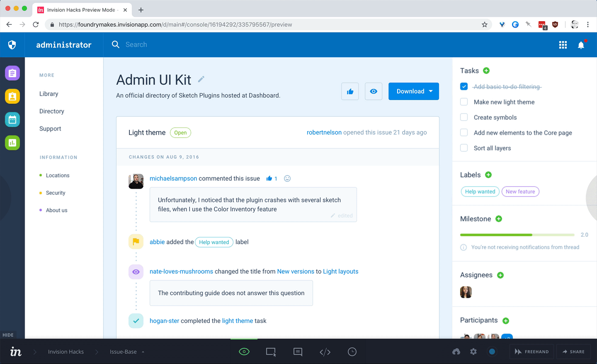This screenshot has height=364, width=597.
Task: Click the 'New feature' label tag
Action: point(520,192)
